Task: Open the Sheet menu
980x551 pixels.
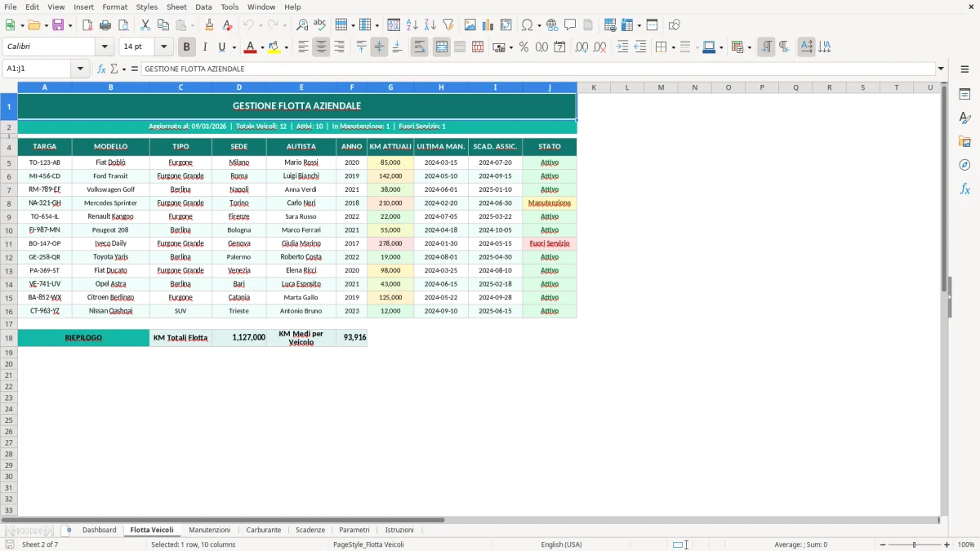Action: [176, 7]
